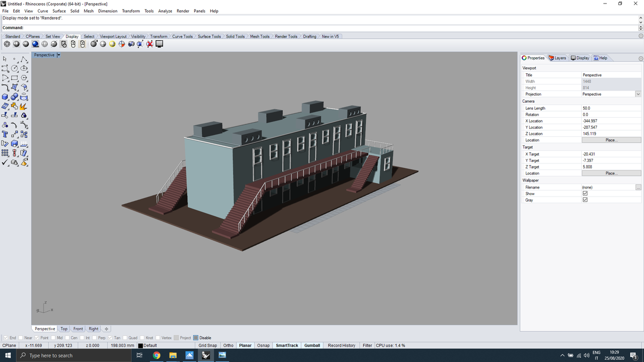Screen dimensions: 644x362
Task: Open the Sphere creation tool
Action: (x=14, y=96)
